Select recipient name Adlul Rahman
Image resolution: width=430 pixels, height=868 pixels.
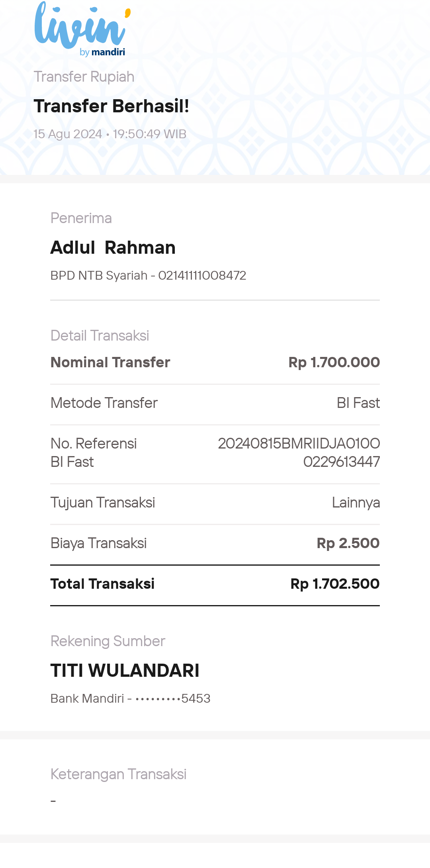[x=113, y=248]
